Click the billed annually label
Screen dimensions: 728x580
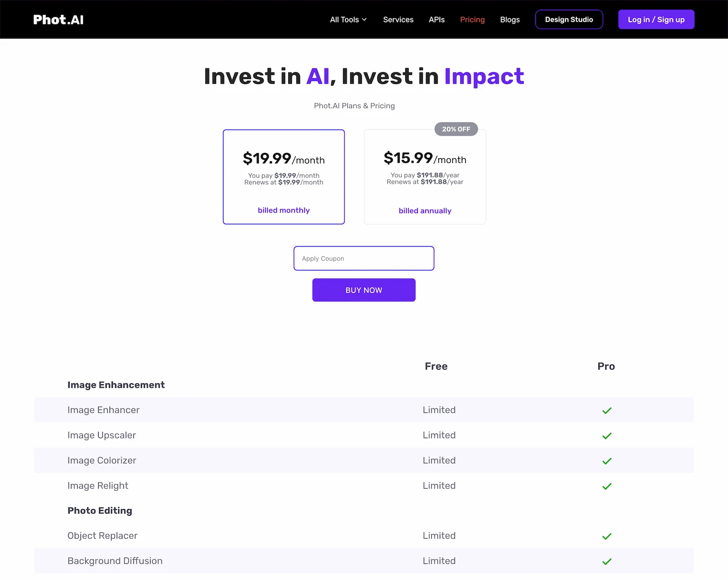pos(425,210)
